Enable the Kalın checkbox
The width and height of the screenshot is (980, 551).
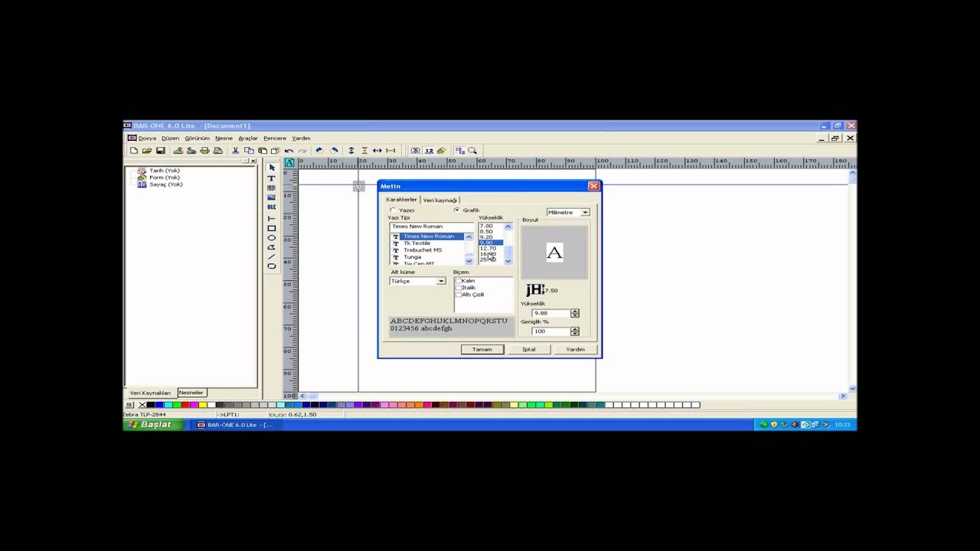(x=459, y=281)
